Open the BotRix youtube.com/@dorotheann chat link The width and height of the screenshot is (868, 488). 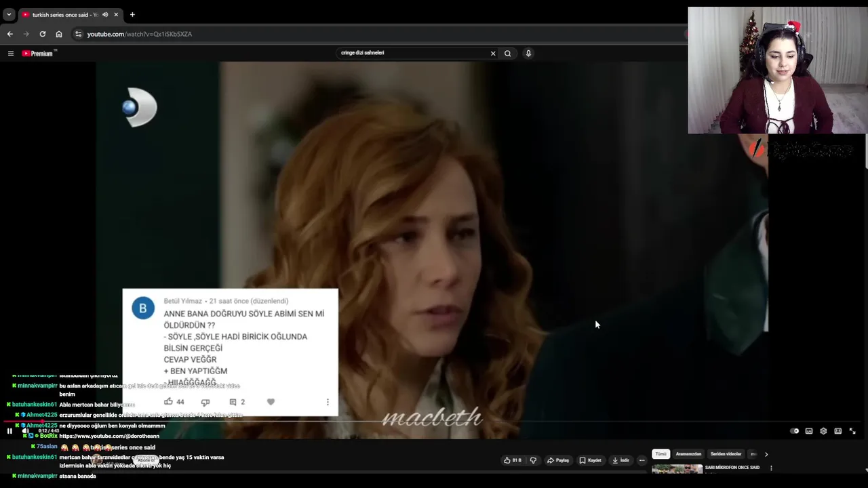tap(109, 436)
